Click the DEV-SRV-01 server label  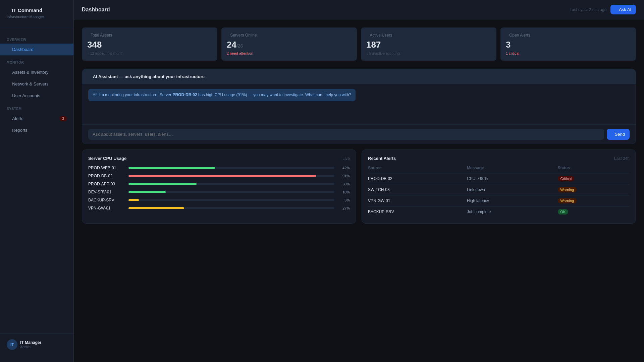[x=100, y=192]
